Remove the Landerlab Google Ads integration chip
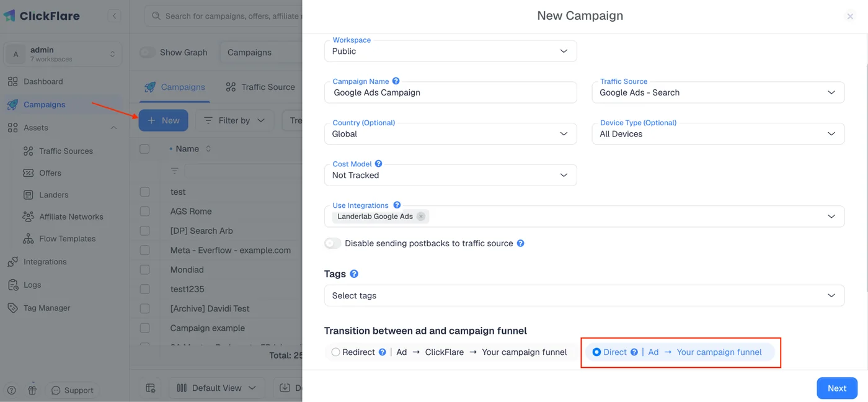Viewport: 868px width, 402px height. pyautogui.click(x=421, y=217)
